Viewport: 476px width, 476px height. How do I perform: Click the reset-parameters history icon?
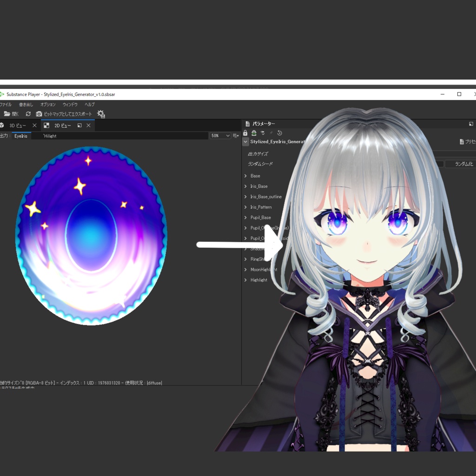279,133
